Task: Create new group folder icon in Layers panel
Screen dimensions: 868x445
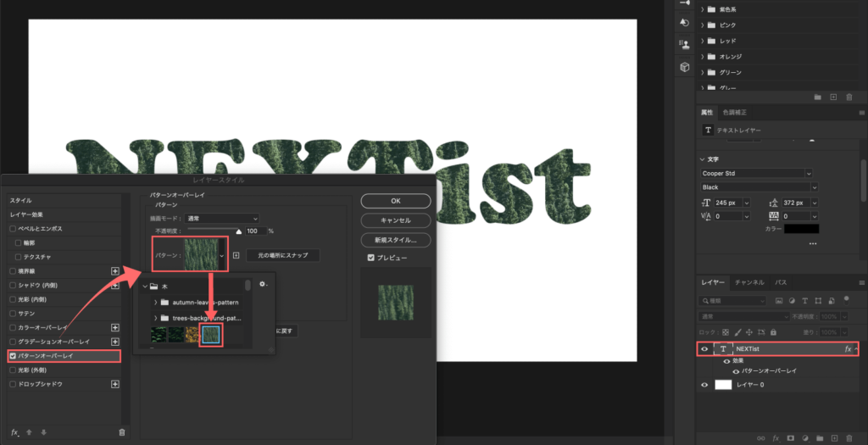Action: (820, 438)
